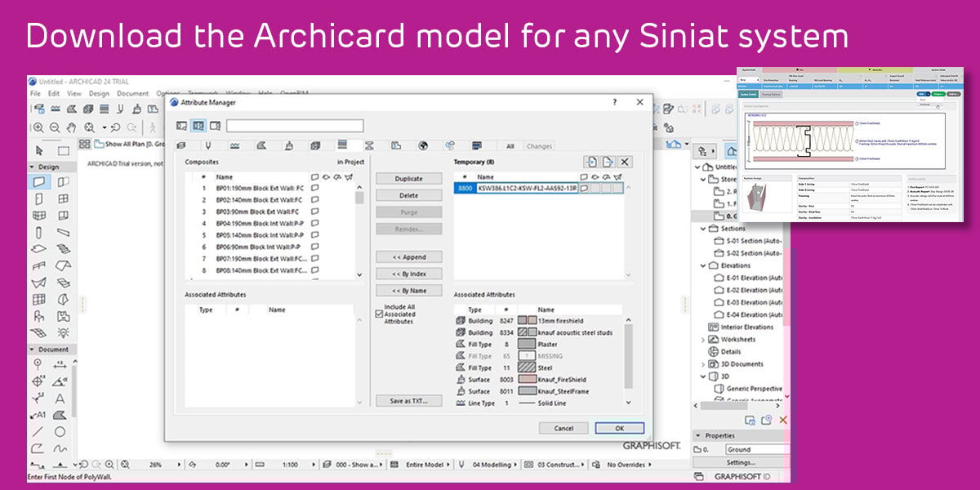Click the delete X icon above Temporary list
This screenshot has height=490, width=980.
[624, 162]
